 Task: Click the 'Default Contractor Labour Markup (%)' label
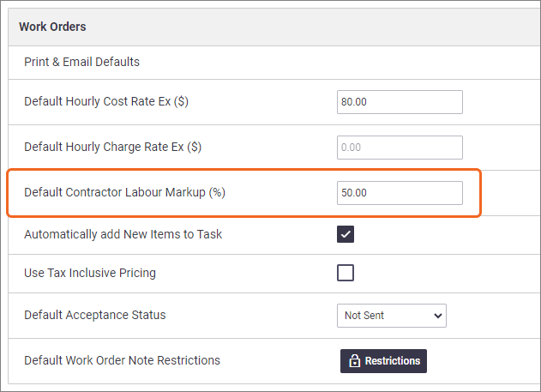pyautogui.click(x=124, y=192)
